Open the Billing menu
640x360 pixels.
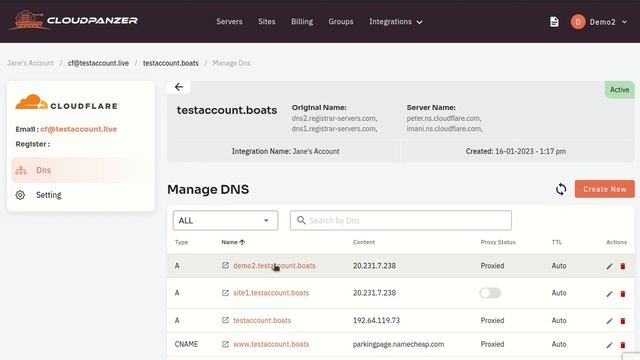click(x=302, y=22)
